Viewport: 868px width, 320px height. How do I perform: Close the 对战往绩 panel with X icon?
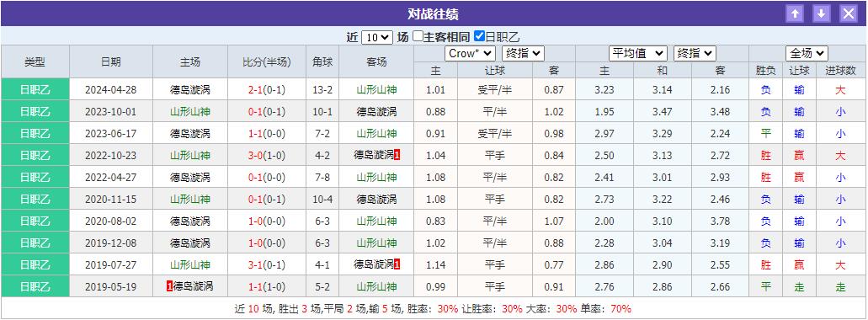[x=849, y=13]
